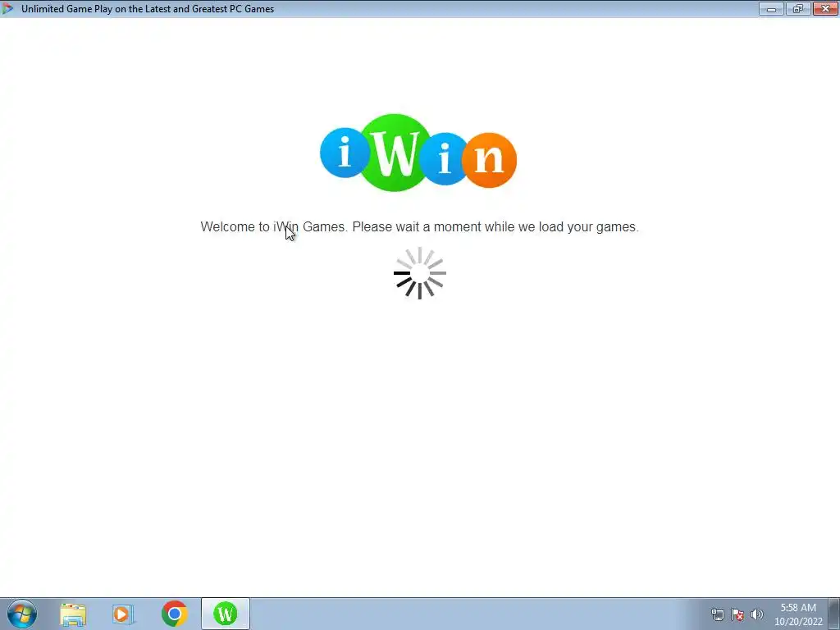The height and width of the screenshot is (630, 840).
Task: Open File Explorer from the taskbar
Action: coord(73,614)
